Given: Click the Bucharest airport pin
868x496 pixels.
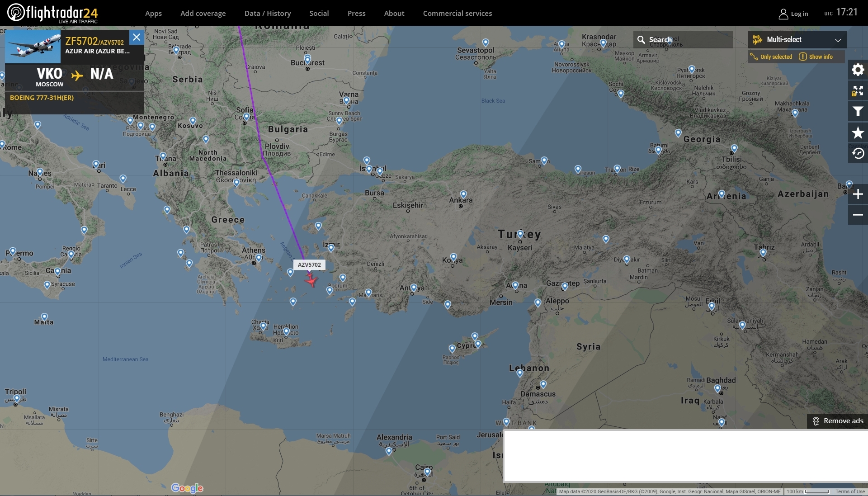Looking at the screenshot, I should tap(307, 59).
